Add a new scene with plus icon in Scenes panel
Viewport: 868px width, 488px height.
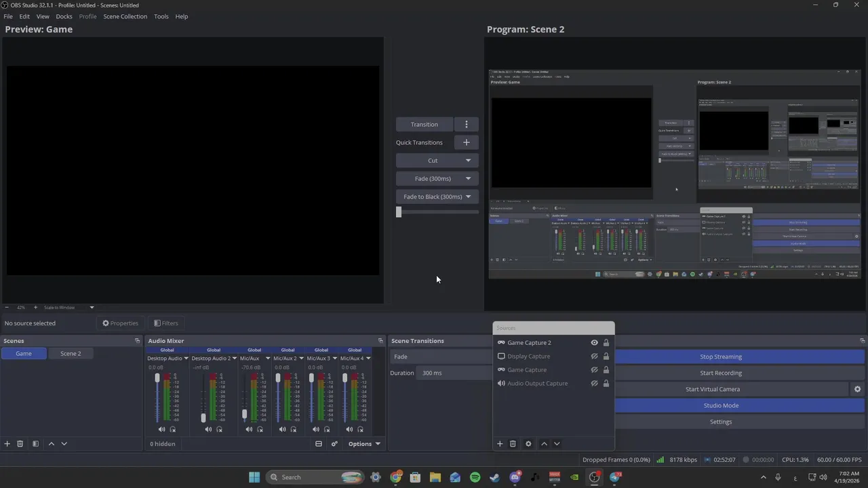pos(7,444)
